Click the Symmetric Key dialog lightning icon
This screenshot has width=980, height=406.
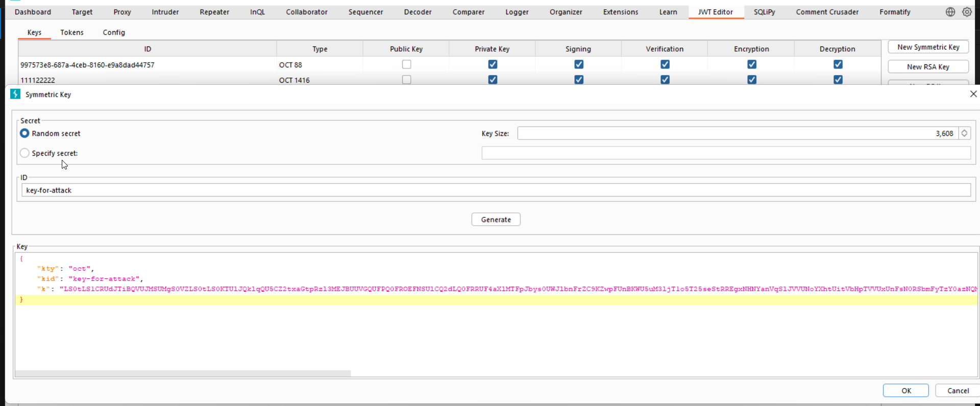coord(15,94)
